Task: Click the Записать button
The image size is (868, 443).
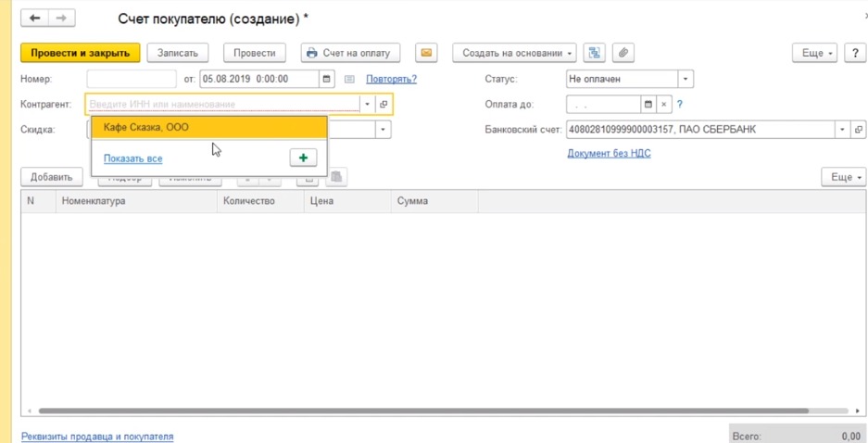Action: point(178,53)
